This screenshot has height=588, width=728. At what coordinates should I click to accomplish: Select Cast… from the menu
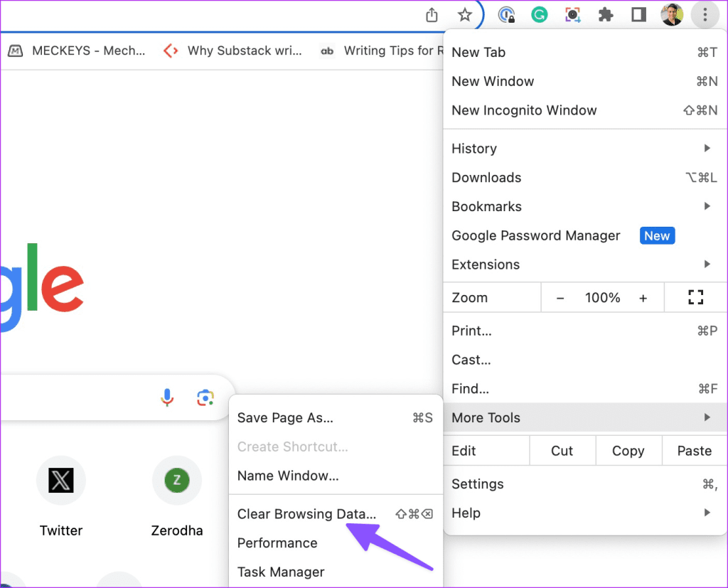tap(585, 360)
